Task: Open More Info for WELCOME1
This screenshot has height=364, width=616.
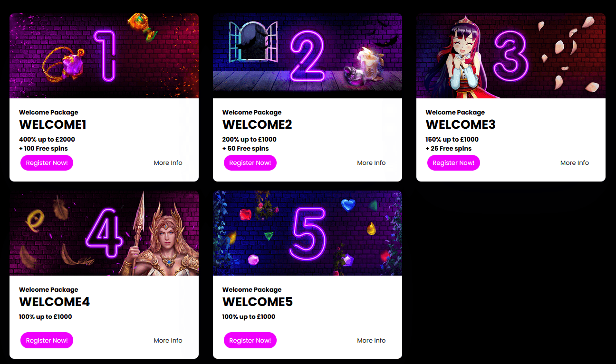Action: pos(168,163)
